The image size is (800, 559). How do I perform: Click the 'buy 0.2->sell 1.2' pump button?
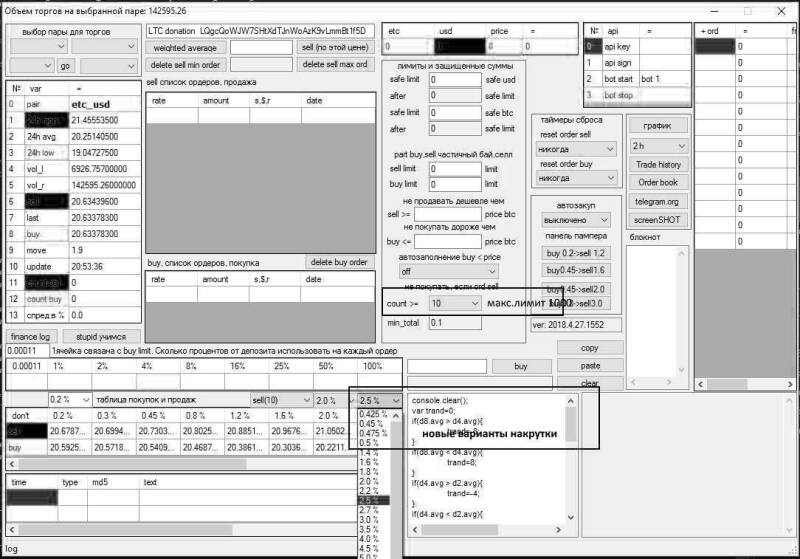(576, 253)
